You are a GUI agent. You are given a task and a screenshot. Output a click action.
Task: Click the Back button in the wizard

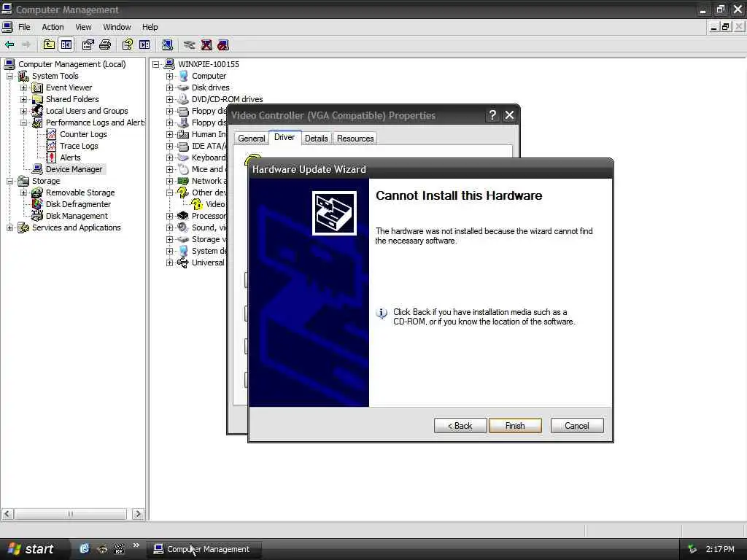[x=460, y=426]
